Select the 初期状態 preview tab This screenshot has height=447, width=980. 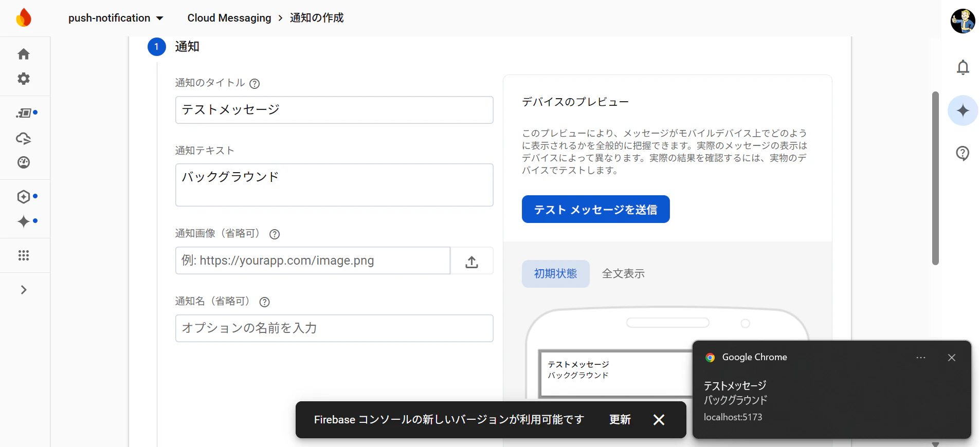[556, 274]
